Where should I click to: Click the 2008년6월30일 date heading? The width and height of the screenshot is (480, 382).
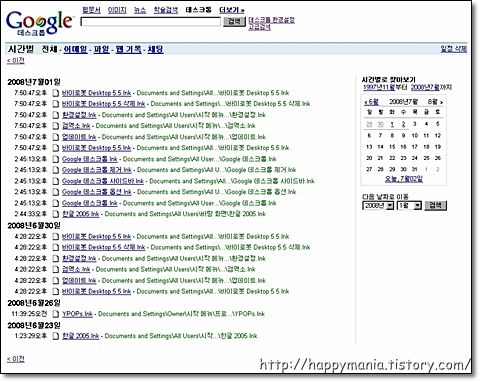pos(34,226)
